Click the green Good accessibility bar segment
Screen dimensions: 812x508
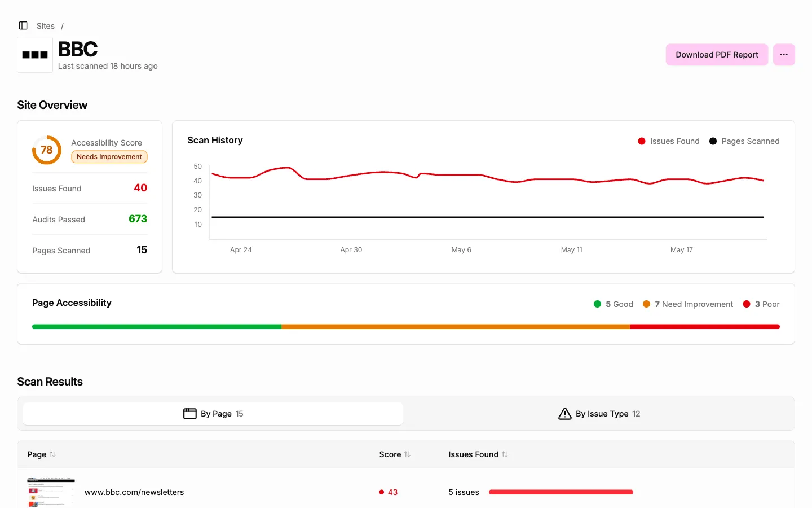pyautogui.click(x=157, y=327)
